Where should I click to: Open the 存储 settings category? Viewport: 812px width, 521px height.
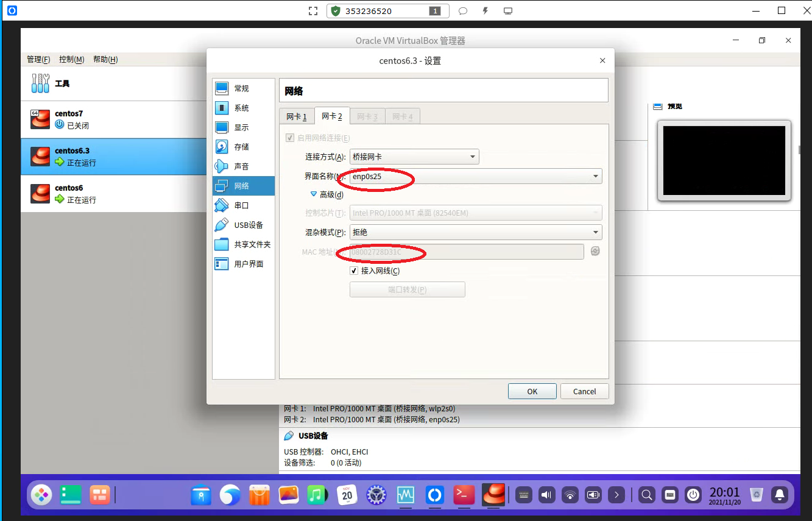[x=244, y=147]
